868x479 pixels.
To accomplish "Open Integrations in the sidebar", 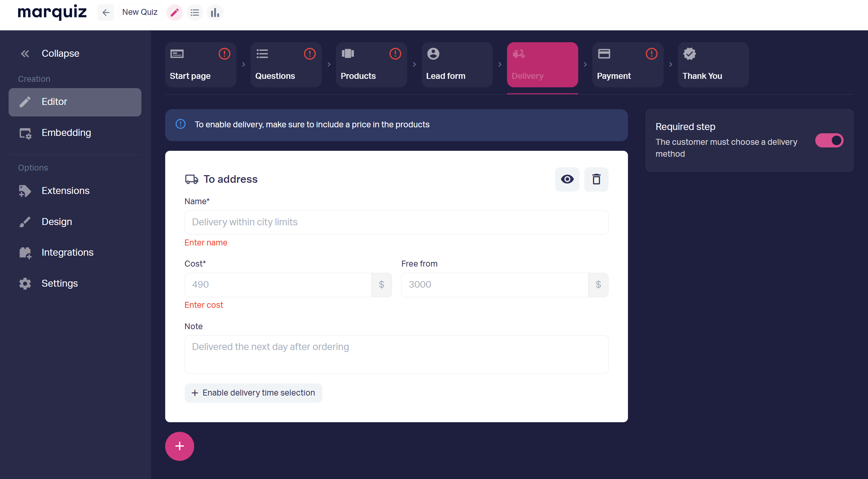I will point(67,252).
